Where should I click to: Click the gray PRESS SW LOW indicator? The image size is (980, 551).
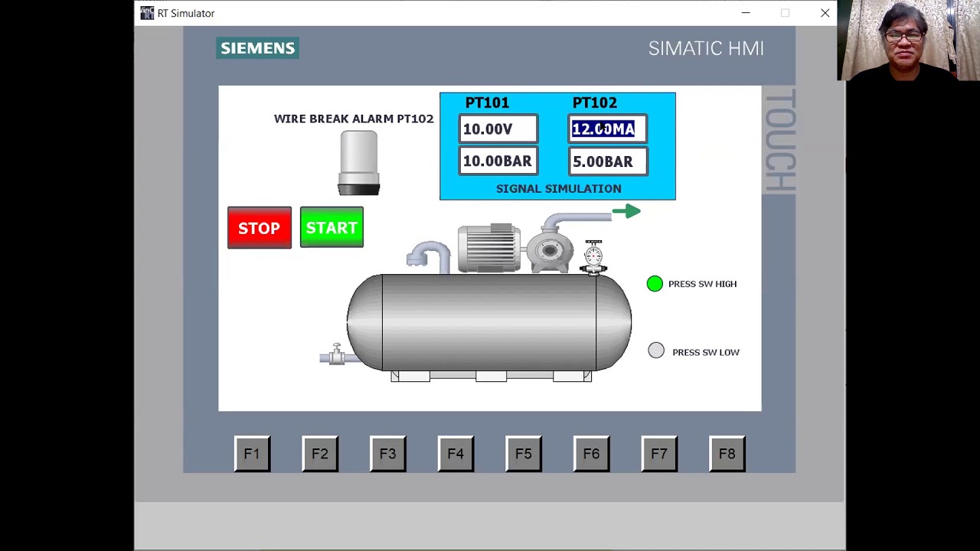point(656,350)
